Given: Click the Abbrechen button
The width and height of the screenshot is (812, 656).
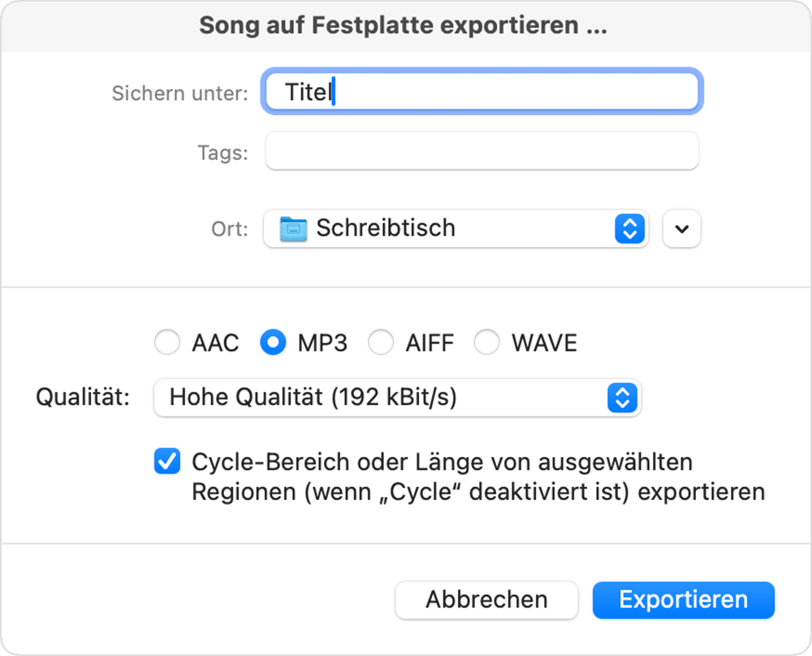Looking at the screenshot, I should click(x=486, y=600).
